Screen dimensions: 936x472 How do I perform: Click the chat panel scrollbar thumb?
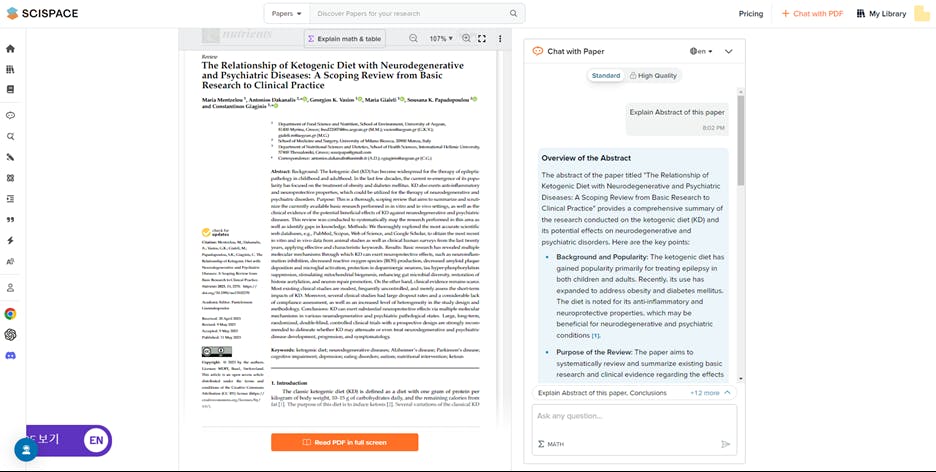click(741, 140)
